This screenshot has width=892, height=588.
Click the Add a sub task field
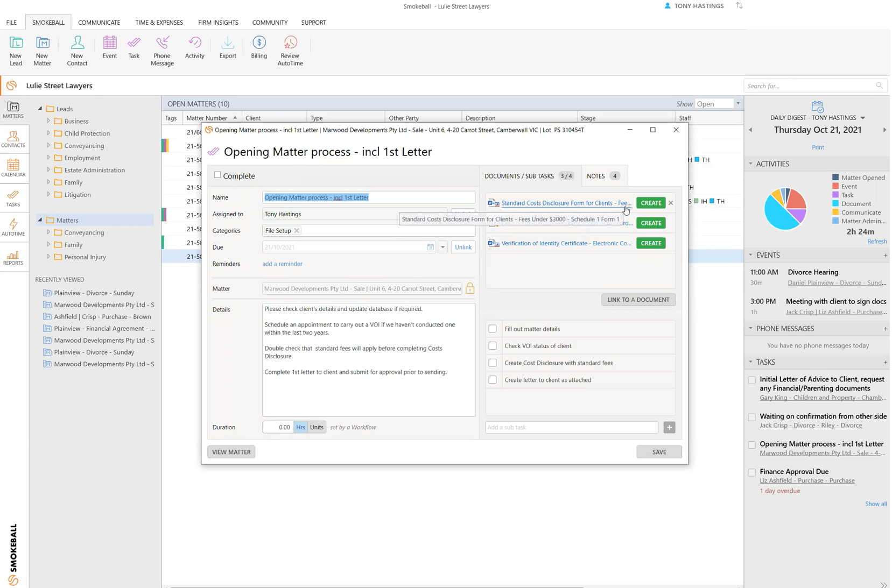(x=572, y=427)
